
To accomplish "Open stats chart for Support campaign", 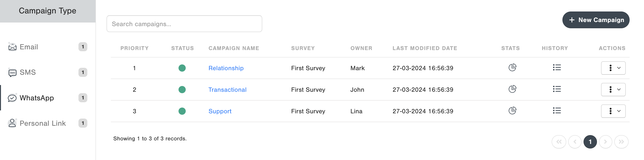I will [x=512, y=111].
